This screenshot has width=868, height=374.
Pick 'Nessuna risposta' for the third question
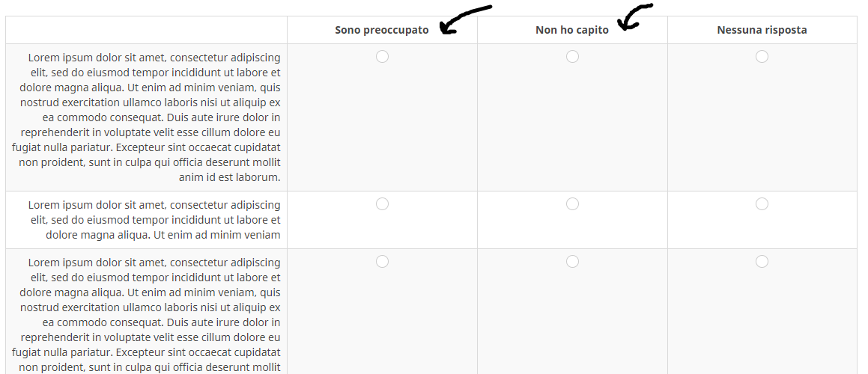[762, 262]
